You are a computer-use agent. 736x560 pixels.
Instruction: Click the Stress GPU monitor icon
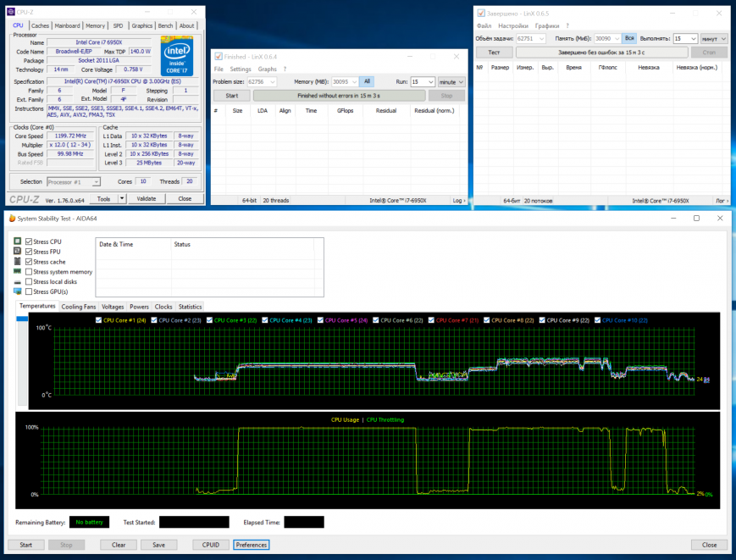tap(18, 291)
